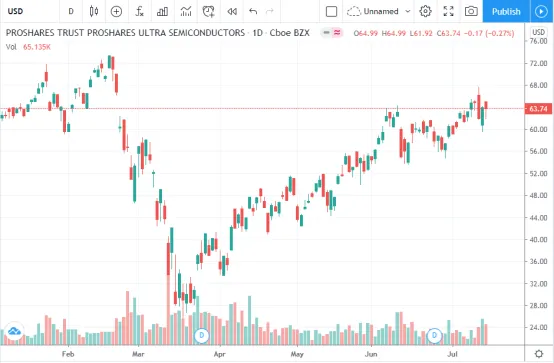Click the Mar date label on the time axis
The image size is (554, 363).
tap(138, 354)
